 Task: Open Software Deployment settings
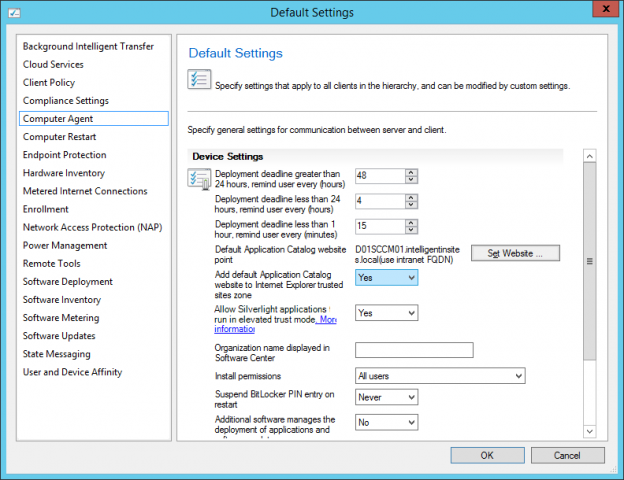point(68,282)
